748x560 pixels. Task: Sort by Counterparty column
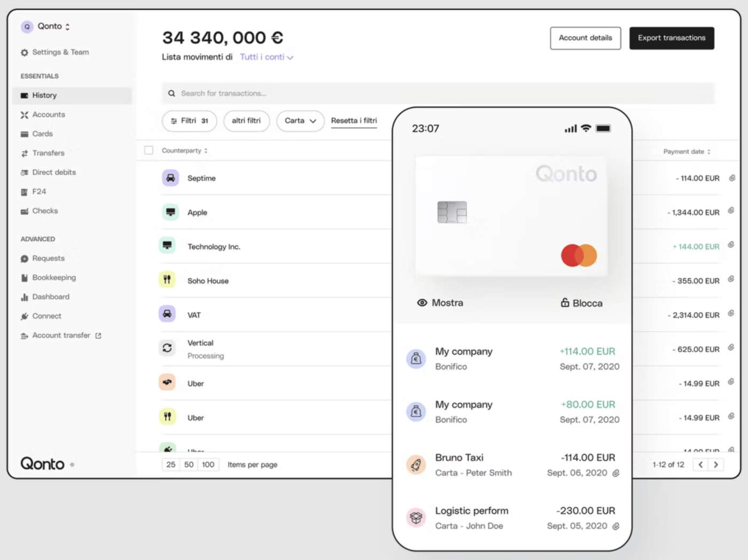click(184, 151)
